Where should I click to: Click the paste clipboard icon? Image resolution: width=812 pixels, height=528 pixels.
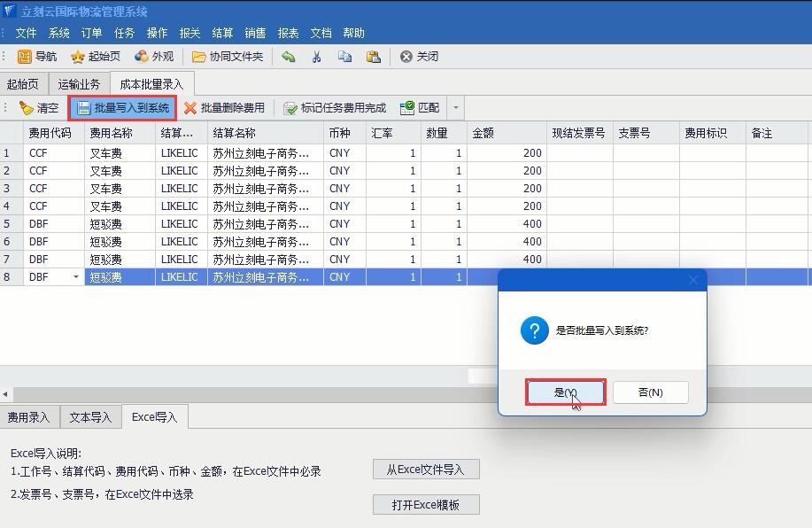(x=373, y=57)
